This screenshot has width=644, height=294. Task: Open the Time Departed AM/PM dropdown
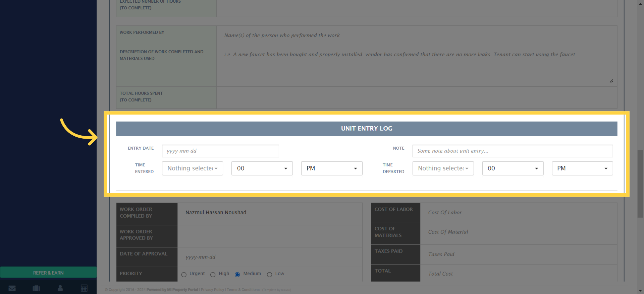tap(582, 168)
